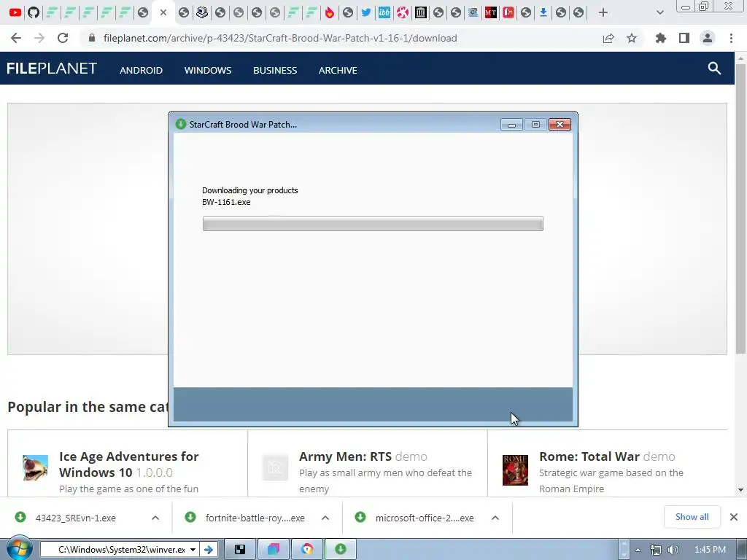The width and height of the screenshot is (747, 560).
Task: Open black-and-white square taskbar app
Action: pos(240,550)
